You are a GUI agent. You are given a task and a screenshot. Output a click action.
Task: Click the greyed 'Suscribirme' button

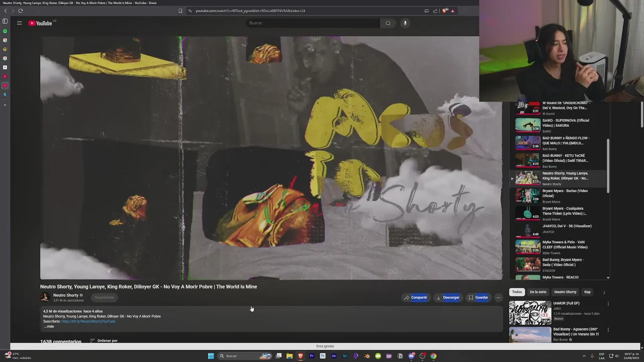[x=104, y=298]
